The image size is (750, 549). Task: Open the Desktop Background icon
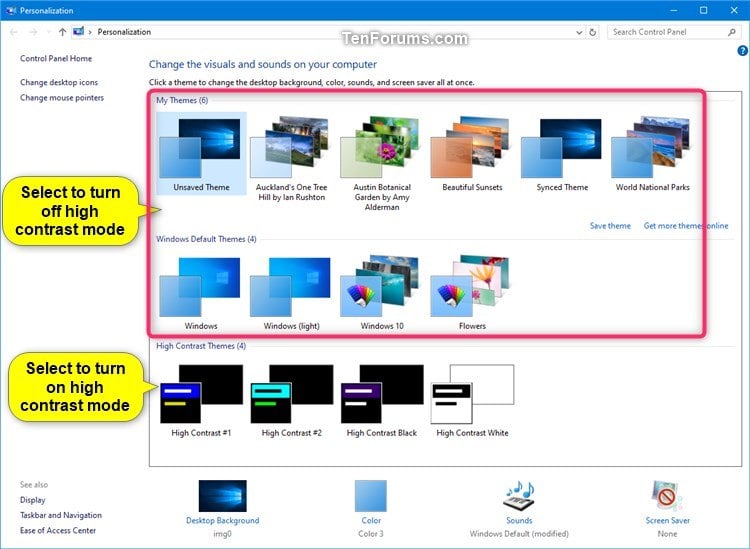click(222, 496)
